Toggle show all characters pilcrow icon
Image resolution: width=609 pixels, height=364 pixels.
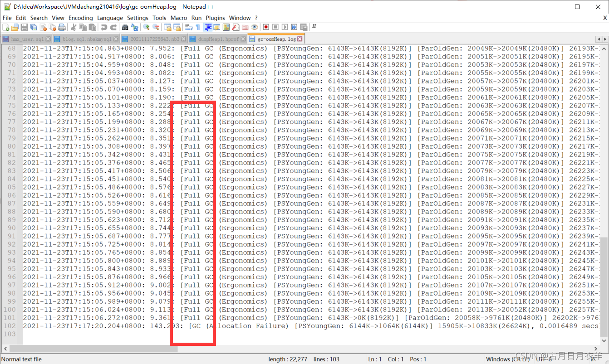(197, 27)
